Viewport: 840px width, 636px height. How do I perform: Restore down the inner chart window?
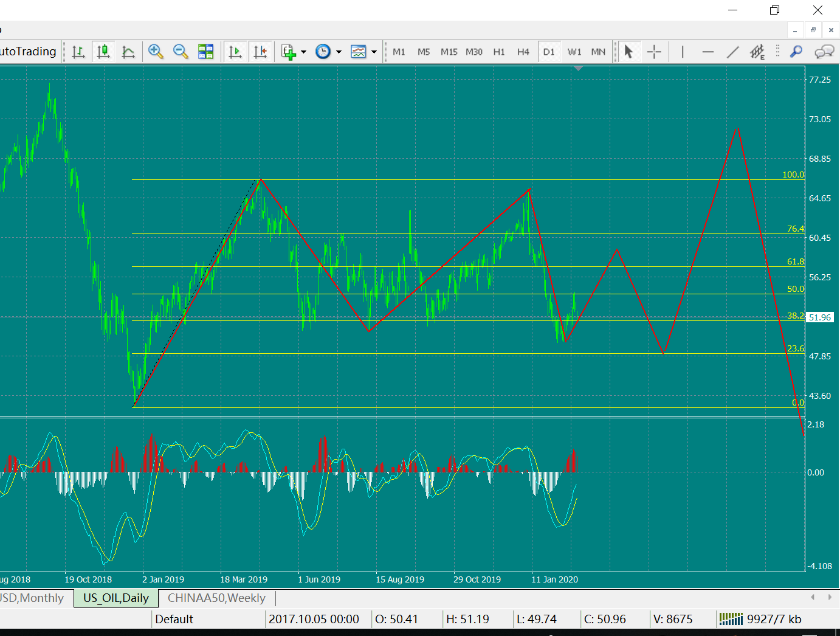813,30
